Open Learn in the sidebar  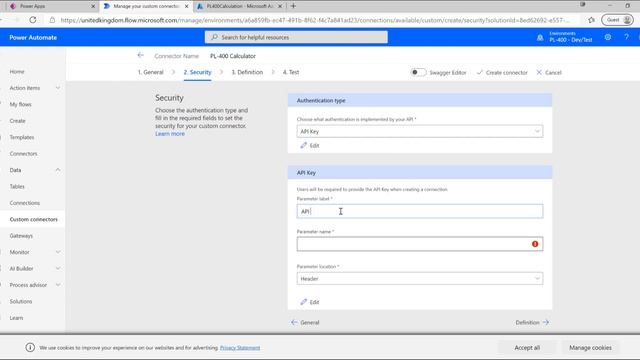[x=16, y=318]
